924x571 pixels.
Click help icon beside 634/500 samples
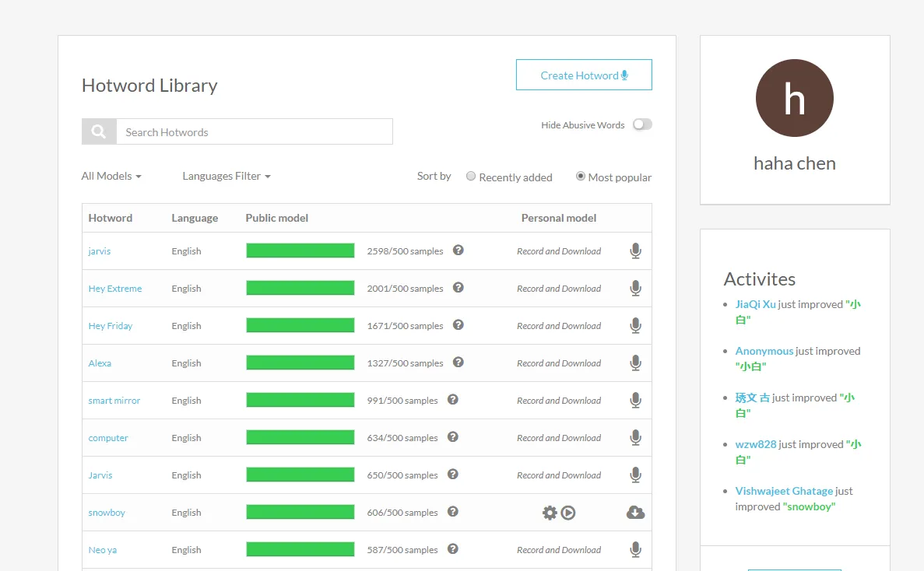(x=452, y=436)
